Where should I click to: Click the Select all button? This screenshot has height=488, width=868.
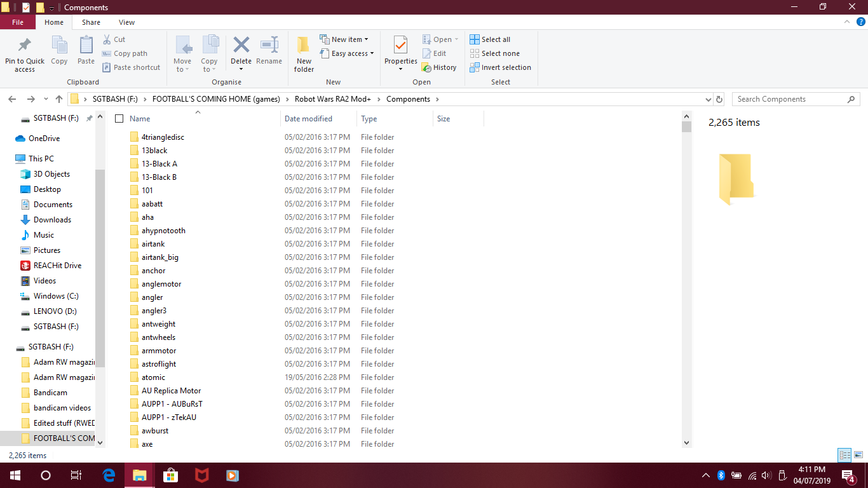coord(490,39)
